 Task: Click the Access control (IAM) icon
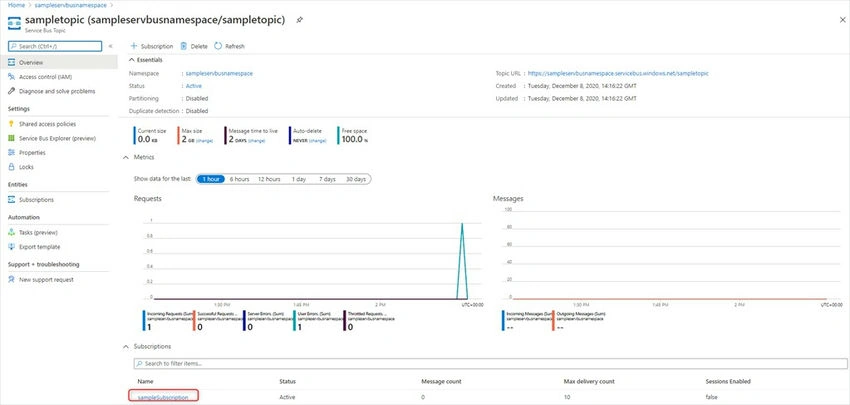click(x=12, y=77)
